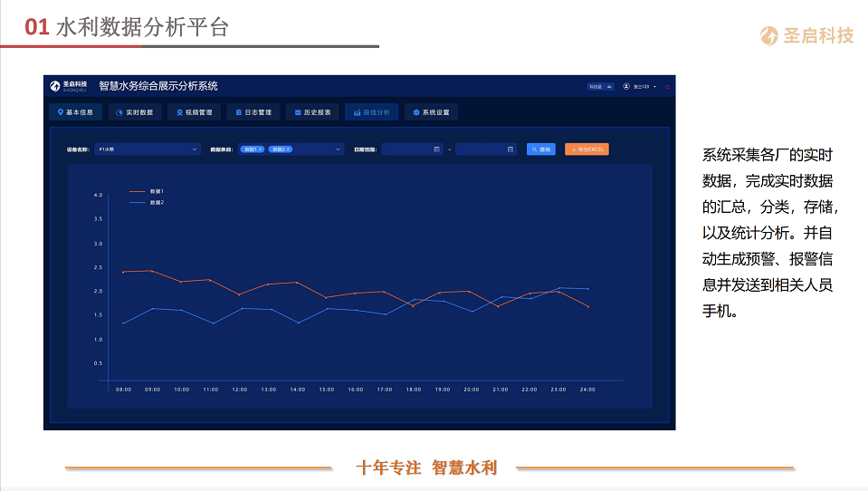868x491 pixels.
Task: Click the 08:00 x-axis label
Action: (x=123, y=390)
